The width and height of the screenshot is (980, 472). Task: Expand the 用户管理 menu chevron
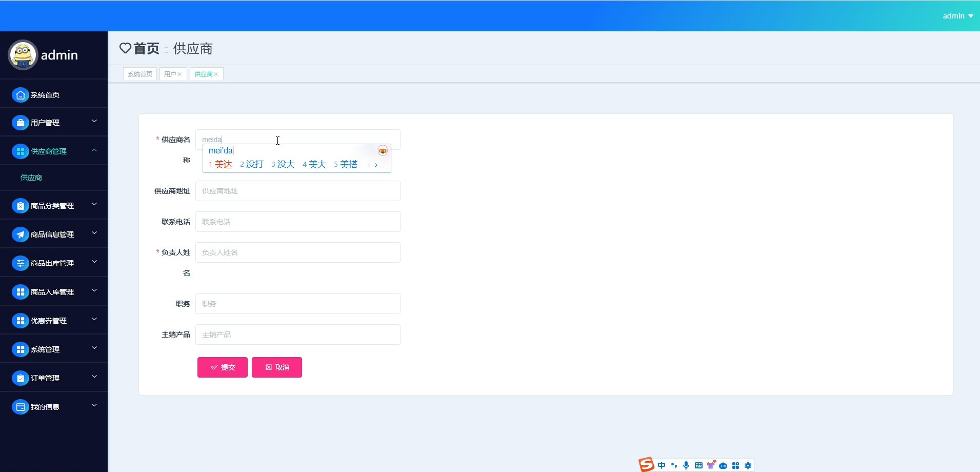94,122
